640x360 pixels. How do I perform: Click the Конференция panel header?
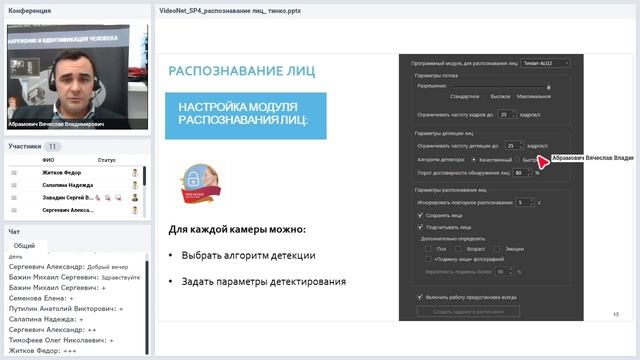point(30,11)
